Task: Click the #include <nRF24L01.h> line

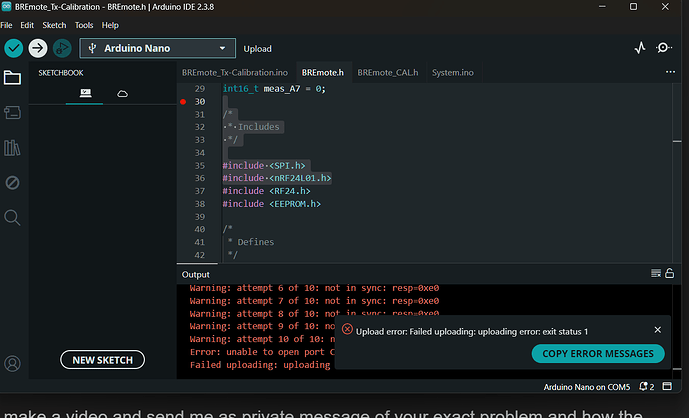Action: [277, 178]
